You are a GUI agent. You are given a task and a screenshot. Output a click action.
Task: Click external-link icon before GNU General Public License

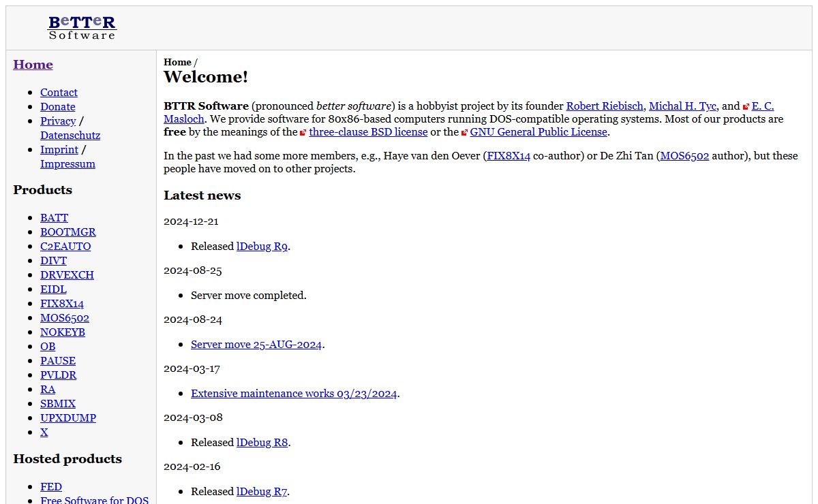465,132
